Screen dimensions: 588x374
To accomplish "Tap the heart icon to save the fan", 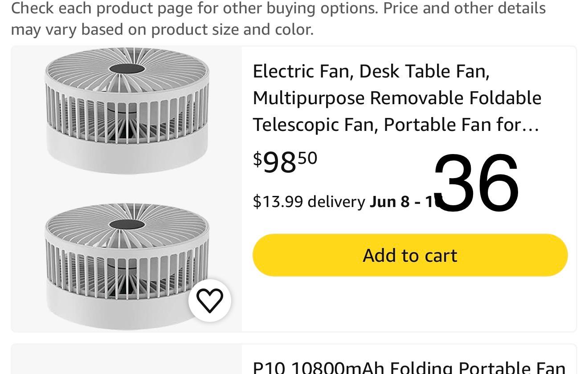I will [x=209, y=300].
